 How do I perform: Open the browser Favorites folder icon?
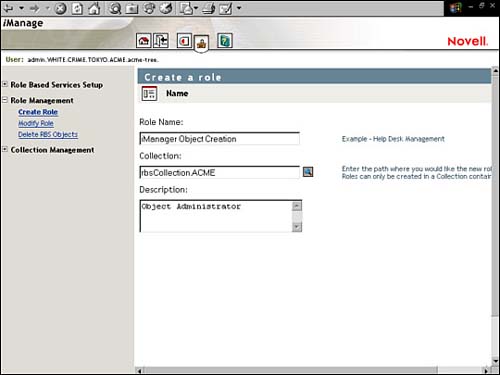(x=132, y=8)
